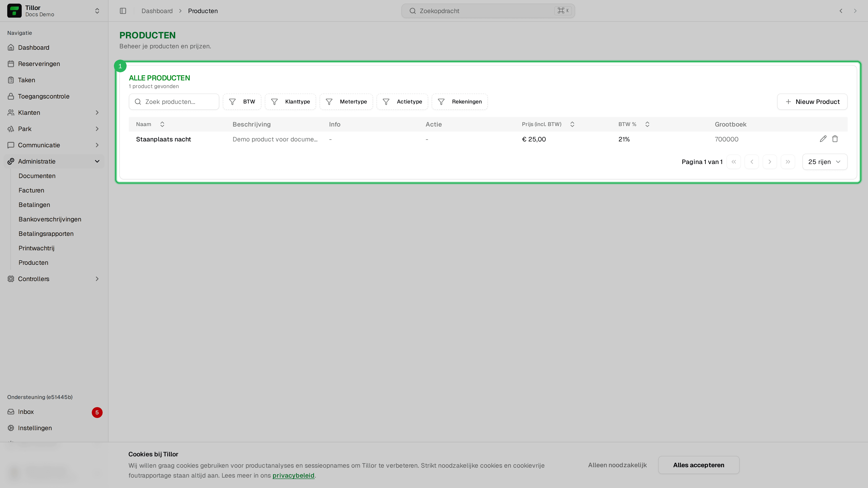
Task: Toggle the sidebar panel icon
Action: [123, 11]
